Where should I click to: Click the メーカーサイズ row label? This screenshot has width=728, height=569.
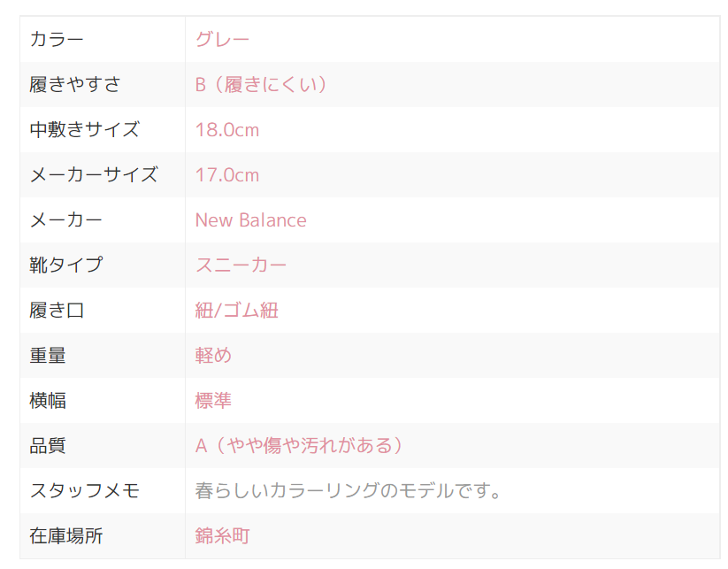[x=94, y=175]
